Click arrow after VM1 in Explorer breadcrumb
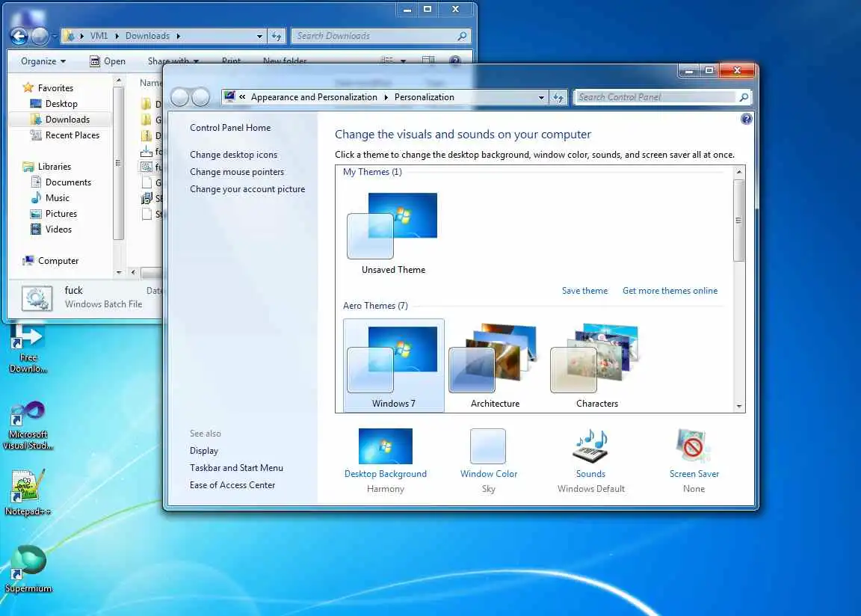Image resolution: width=861 pixels, height=616 pixels. coord(117,36)
